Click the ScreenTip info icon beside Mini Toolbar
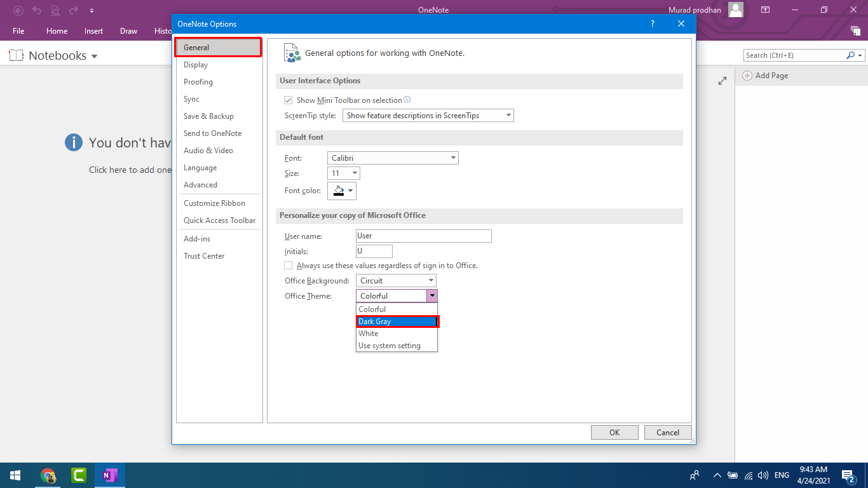This screenshot has width=868, height=488. point(407,100)
